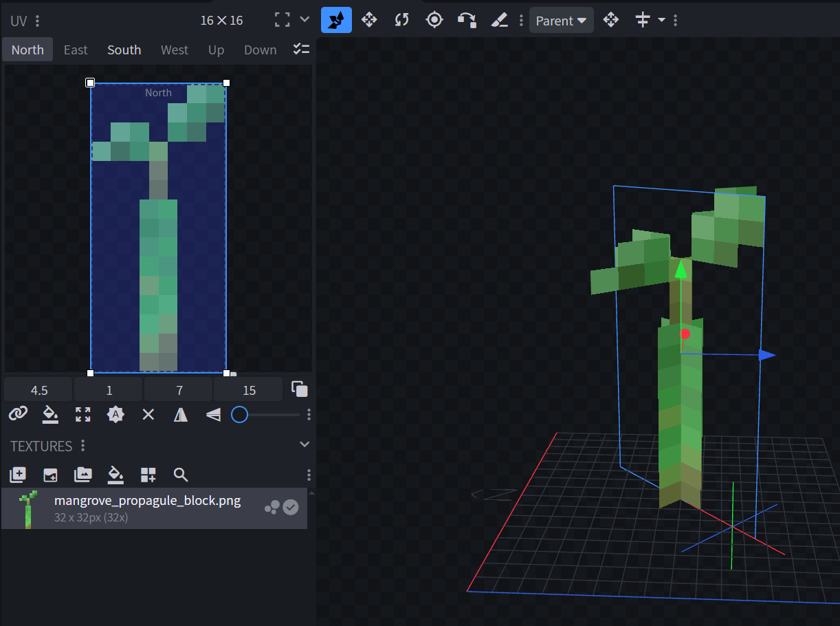
Task: Click the import texture image icon
Action: [50, 474]
